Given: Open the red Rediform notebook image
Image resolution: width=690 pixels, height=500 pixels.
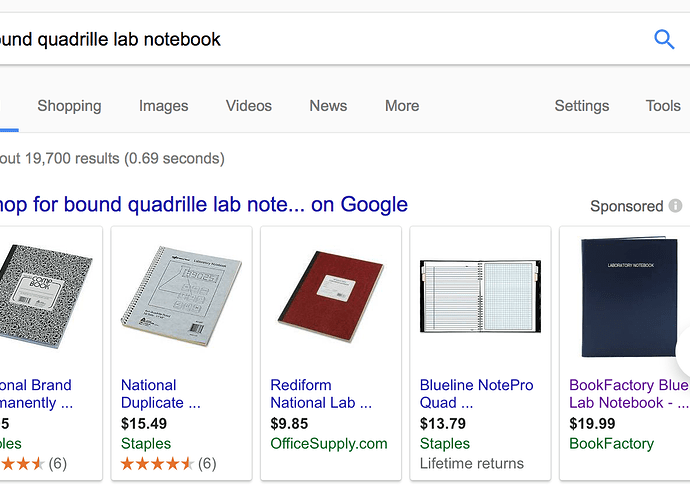Looking at the screenshot, I should click(x=331, y=296).
